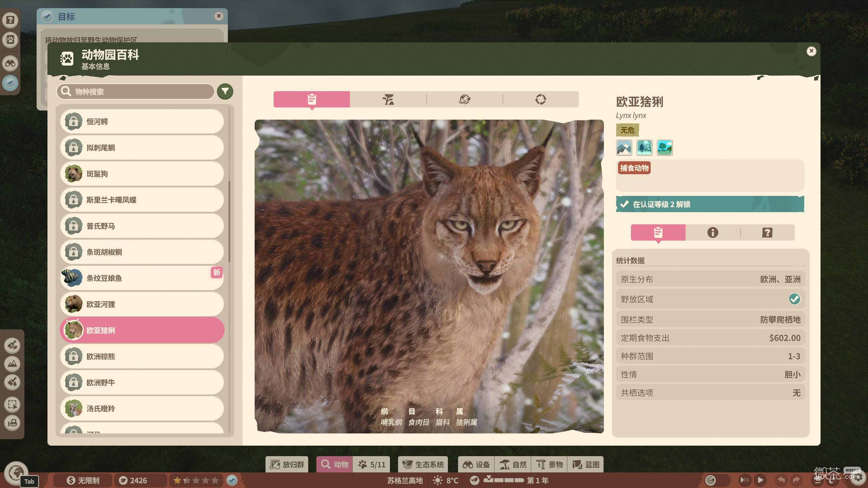The height and width of the screenshot is (488, 868).
Task: Select 汤氏瞪羚 in the species list
Action: tap(142, 408)
